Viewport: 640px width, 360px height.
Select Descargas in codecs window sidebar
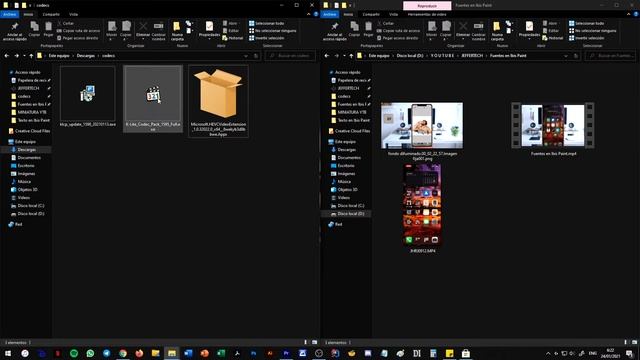coord(27,150)
